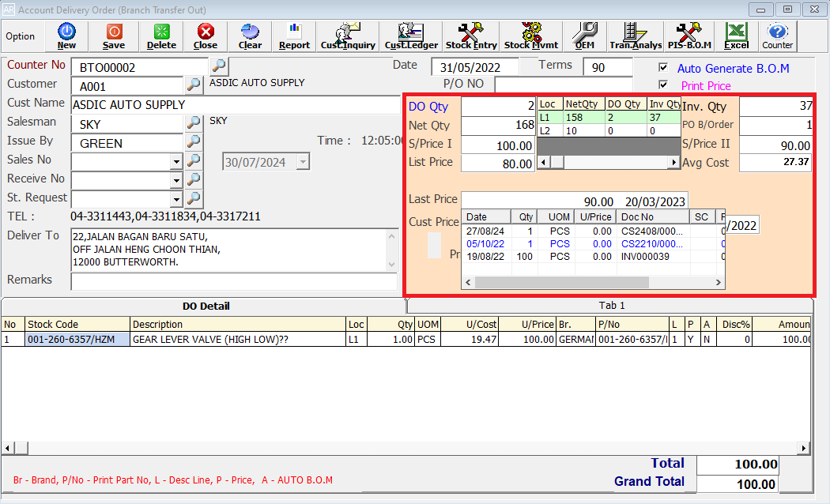The image size is (830, 504).
Task: Click the Counter help icon
Action: pos(778,36)
